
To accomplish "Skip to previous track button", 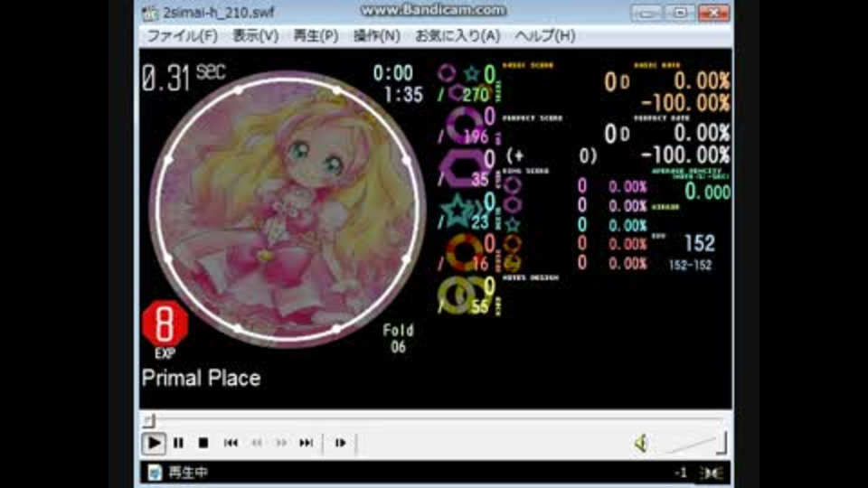I will point(231,443).
